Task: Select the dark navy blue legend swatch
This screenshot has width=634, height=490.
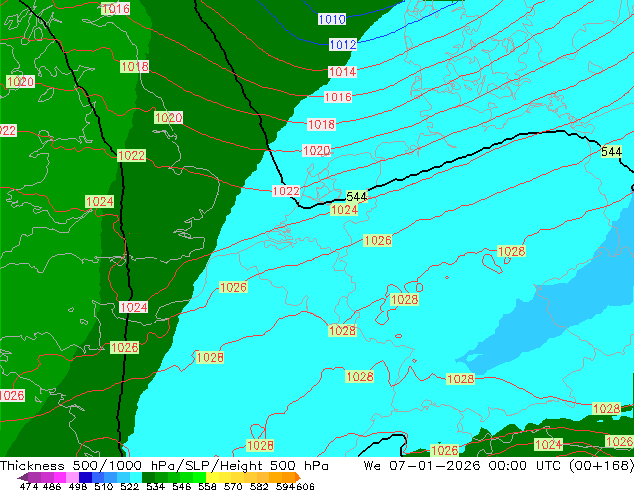Action: point(85,477)
